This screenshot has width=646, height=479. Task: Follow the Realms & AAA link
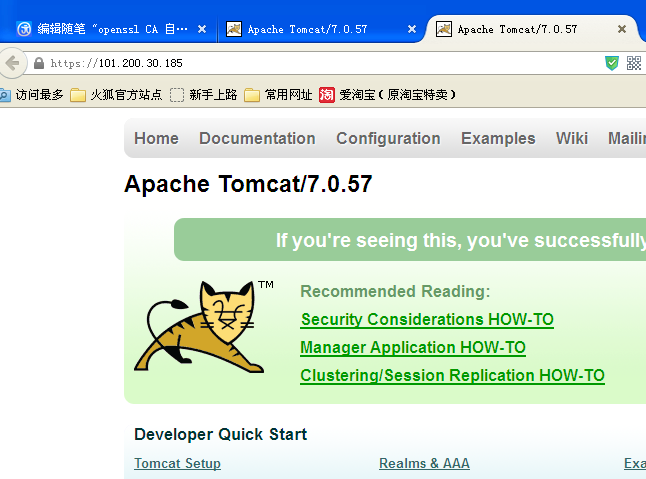pos(424,463)
